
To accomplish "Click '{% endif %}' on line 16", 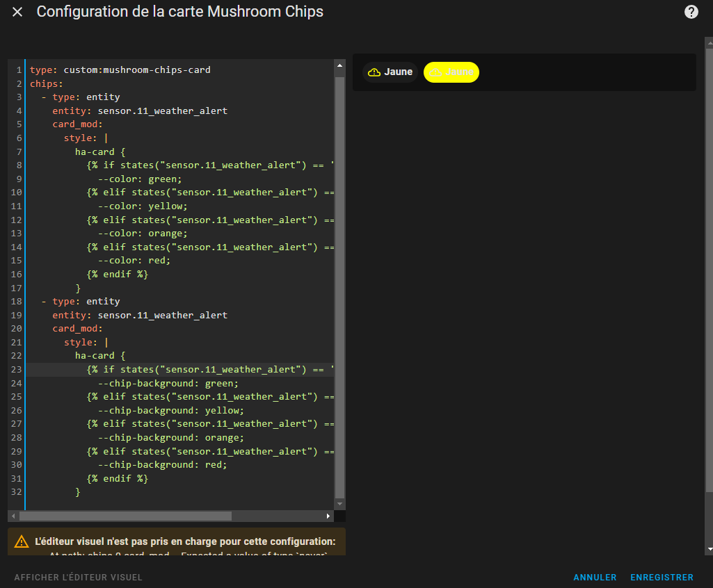I will click(x=118, y=274).
